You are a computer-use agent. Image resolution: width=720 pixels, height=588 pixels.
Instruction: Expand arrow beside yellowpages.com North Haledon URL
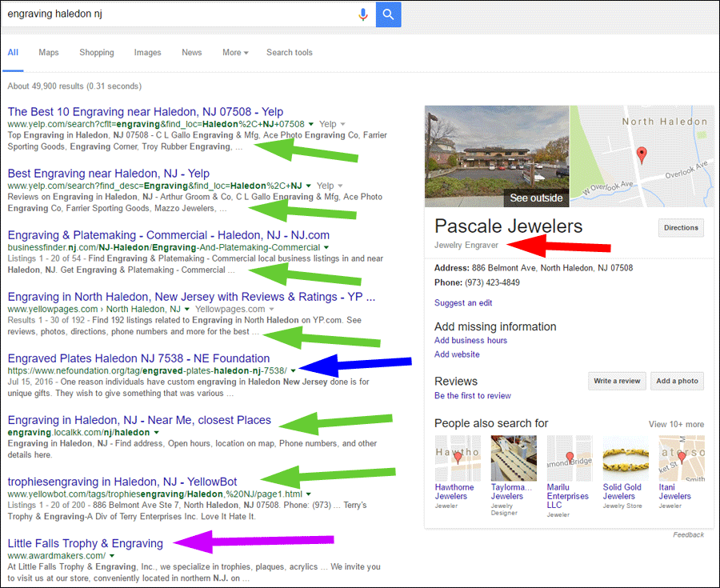tap(187, 310)
